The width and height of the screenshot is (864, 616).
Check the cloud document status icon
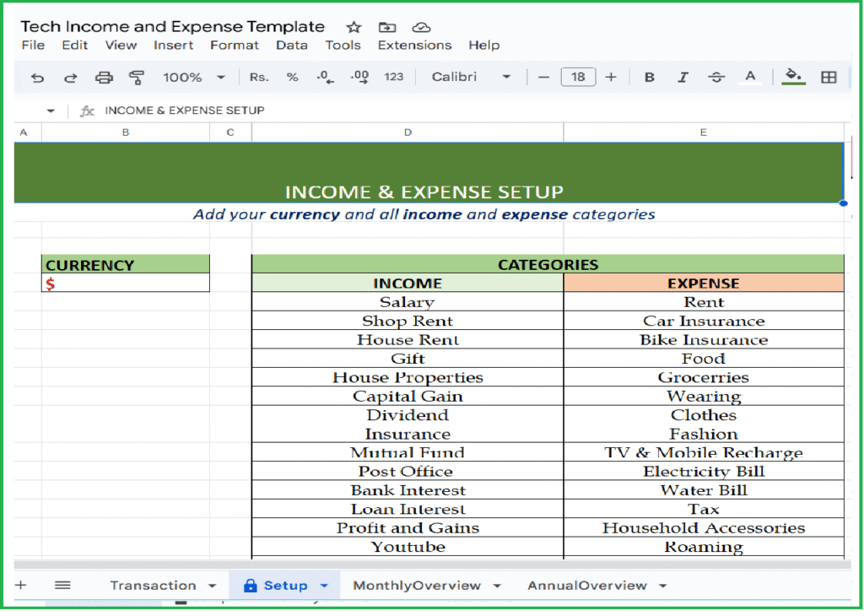[x=421, y=27]
